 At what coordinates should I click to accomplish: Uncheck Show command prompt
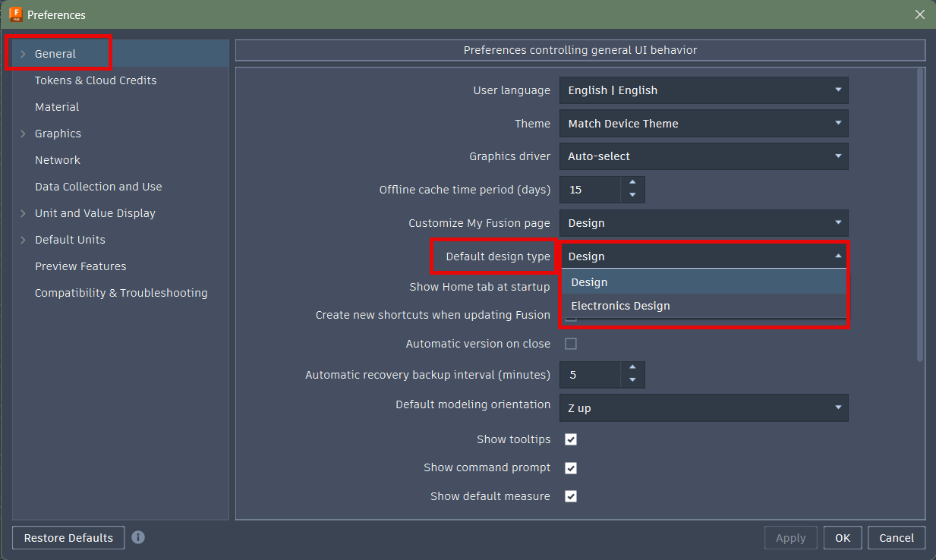[x=570, y=467]
